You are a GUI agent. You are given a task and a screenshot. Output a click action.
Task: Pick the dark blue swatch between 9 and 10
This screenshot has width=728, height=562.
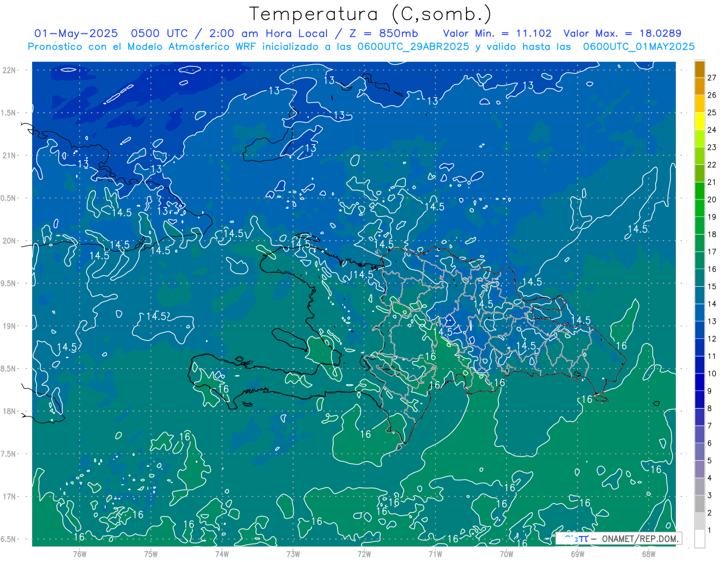point(699,383)
